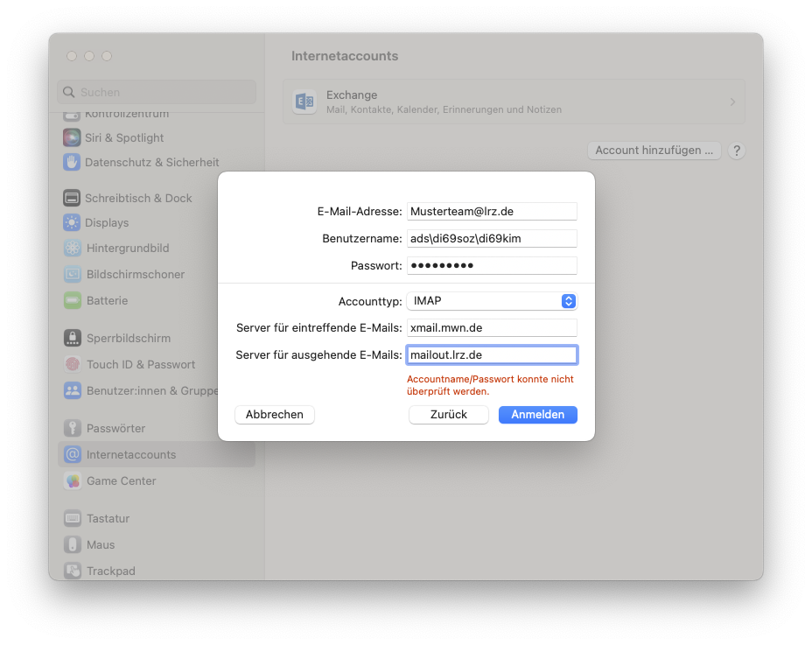Click the Anmelden button
The image size is (812, 645).
pos(537,414)
